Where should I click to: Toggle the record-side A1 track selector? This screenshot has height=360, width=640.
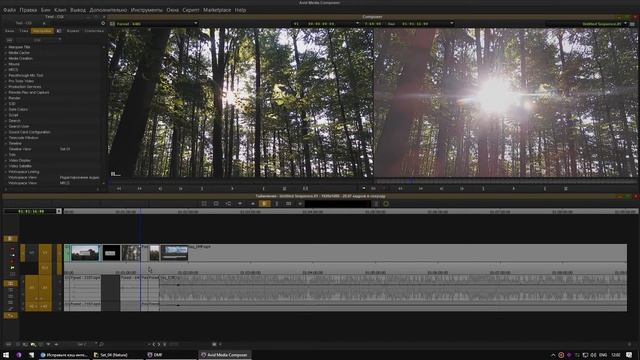pos(45,288)
